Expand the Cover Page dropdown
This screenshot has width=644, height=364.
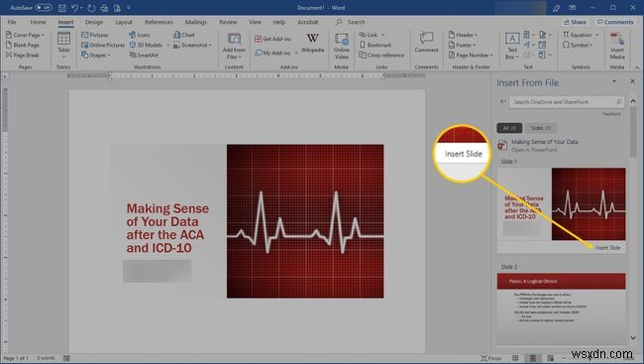coord(25,35)
